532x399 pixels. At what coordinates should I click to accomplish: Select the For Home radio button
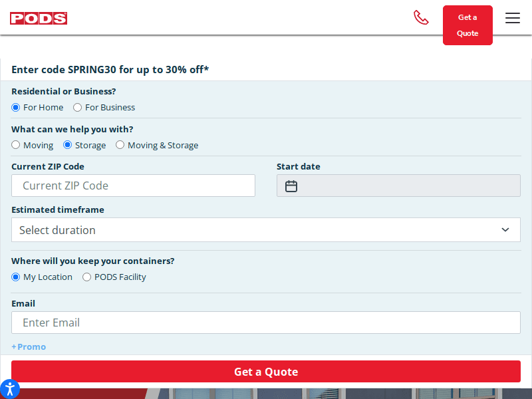point(16,108)
